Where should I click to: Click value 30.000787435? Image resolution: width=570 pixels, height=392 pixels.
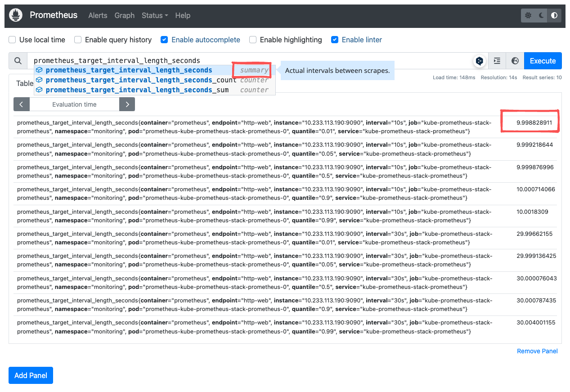[x=536, y=300]
